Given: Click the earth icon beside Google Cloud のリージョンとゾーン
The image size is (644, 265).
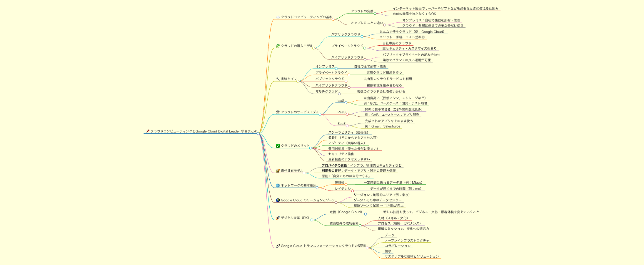Looking at the screenshot, I should [278, 200].
